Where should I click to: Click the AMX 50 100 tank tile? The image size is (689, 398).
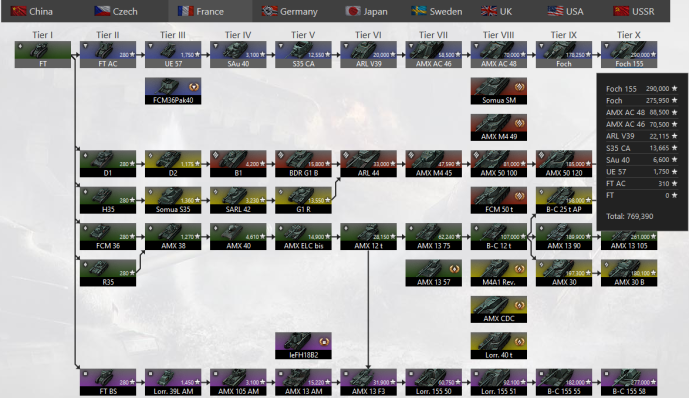(x=498, y=164)
